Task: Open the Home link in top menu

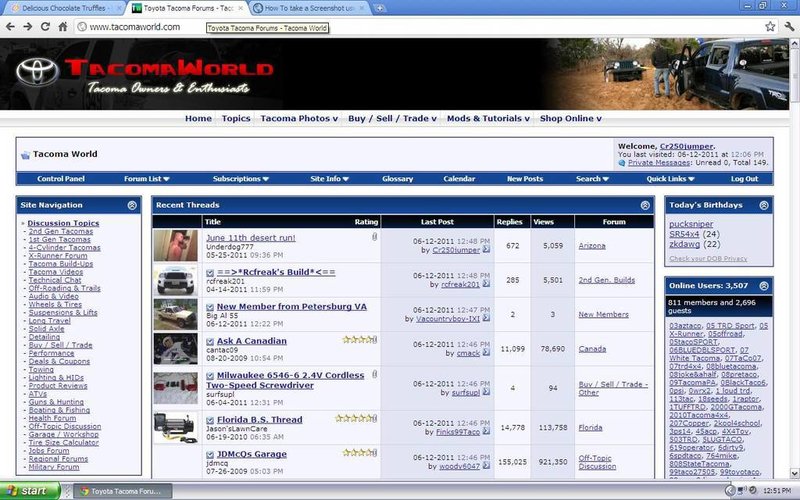Action: click(x=198, y=118)
